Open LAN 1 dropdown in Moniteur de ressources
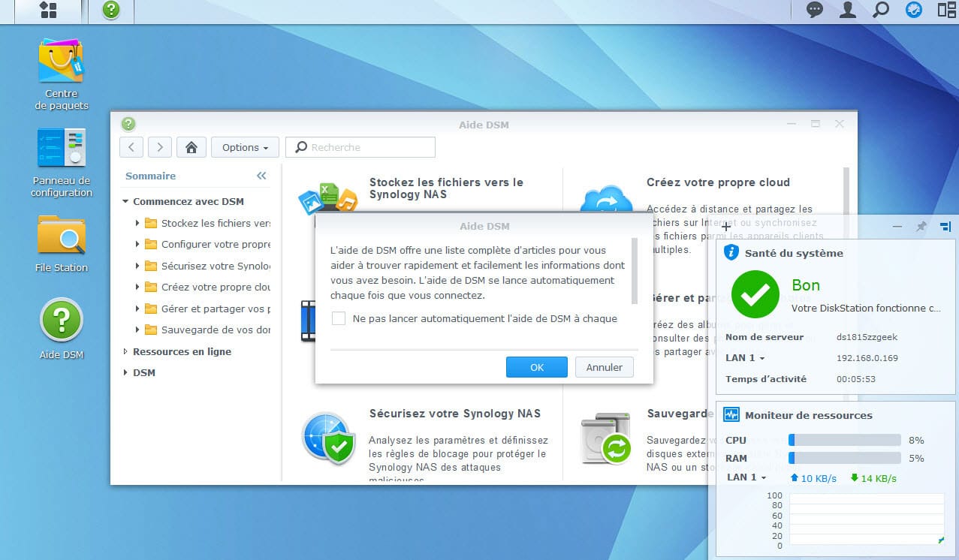959x560 pixels. click(x=746, y=477)
